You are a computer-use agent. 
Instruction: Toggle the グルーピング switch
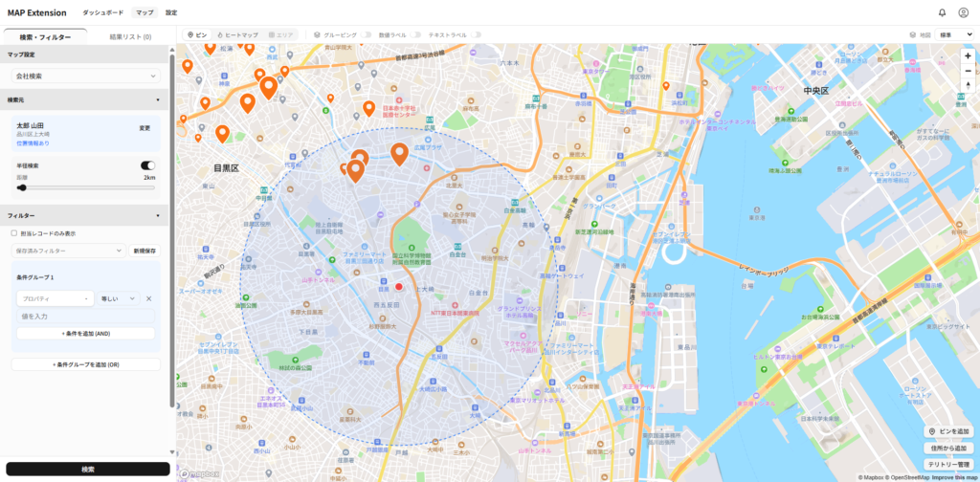click(x=366, y=35)
